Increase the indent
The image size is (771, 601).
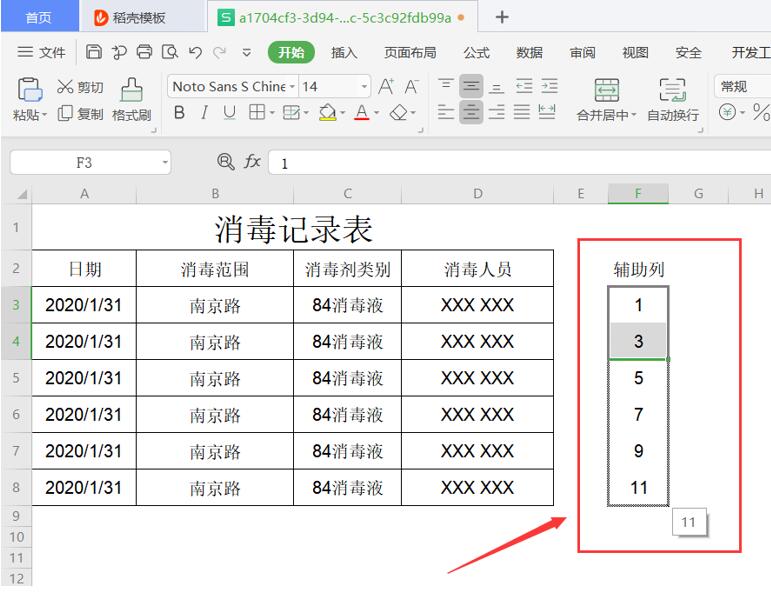[x=549, y=87]
